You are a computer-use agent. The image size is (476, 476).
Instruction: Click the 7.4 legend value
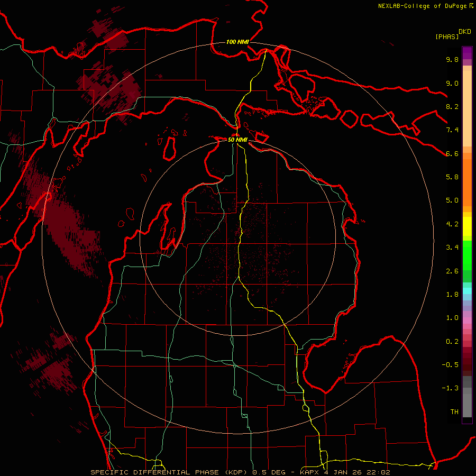(x=452, y=130)
